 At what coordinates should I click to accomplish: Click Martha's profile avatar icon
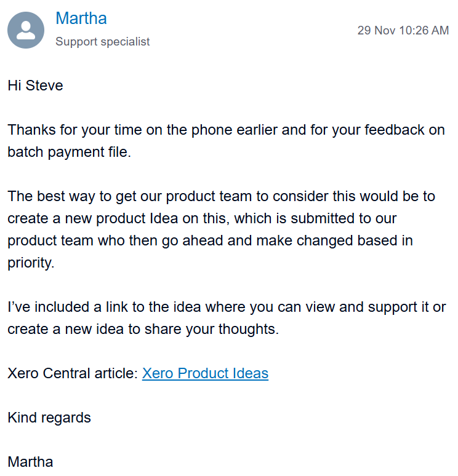pos(26,30)
